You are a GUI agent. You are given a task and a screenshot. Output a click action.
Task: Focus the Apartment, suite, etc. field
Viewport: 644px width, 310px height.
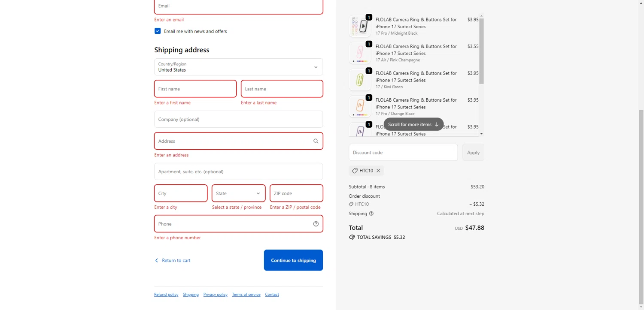[239, 172]
